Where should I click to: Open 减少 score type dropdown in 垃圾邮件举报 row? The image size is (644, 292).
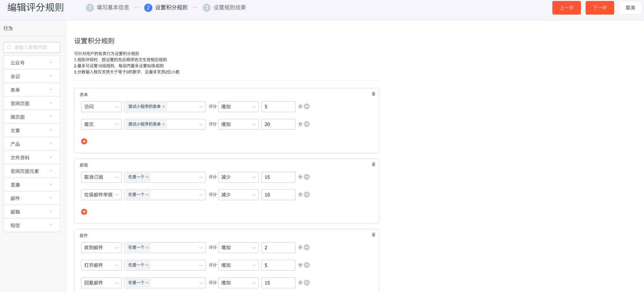pos(239,195)
